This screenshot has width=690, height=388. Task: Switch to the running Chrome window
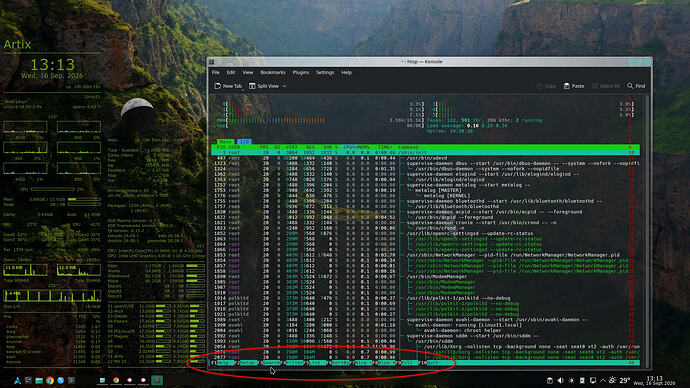116,381
